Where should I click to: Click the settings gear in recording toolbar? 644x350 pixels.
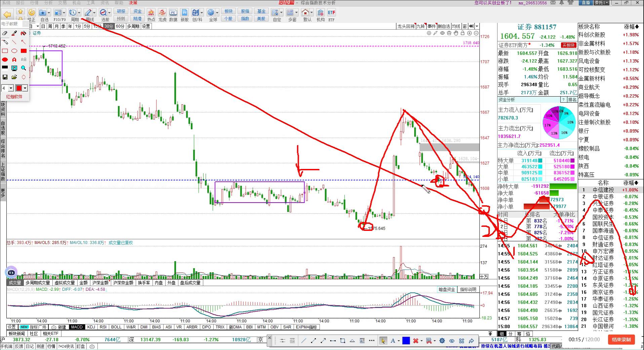pos(442,341)
